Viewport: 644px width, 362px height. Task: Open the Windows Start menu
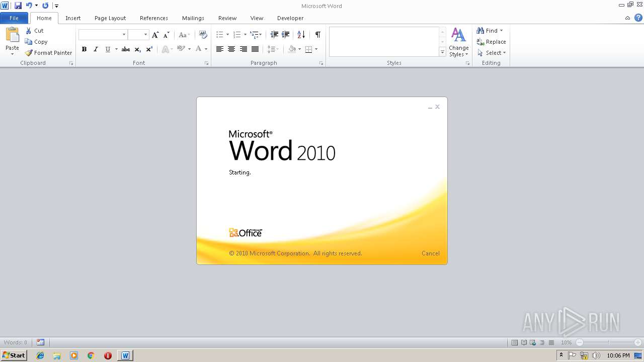coord(14,355)
